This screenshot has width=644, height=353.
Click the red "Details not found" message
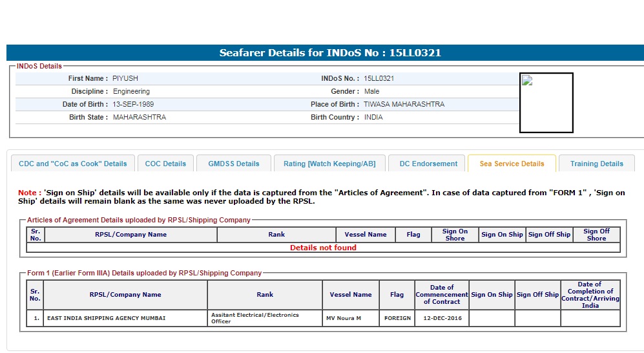pos(323,248)
